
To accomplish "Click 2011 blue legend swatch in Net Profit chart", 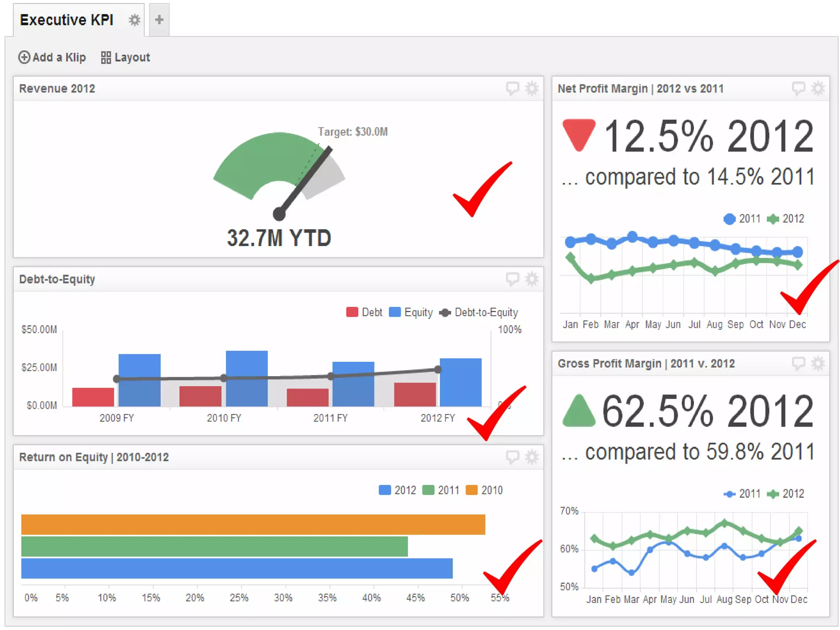I will [x=729, y=219].
